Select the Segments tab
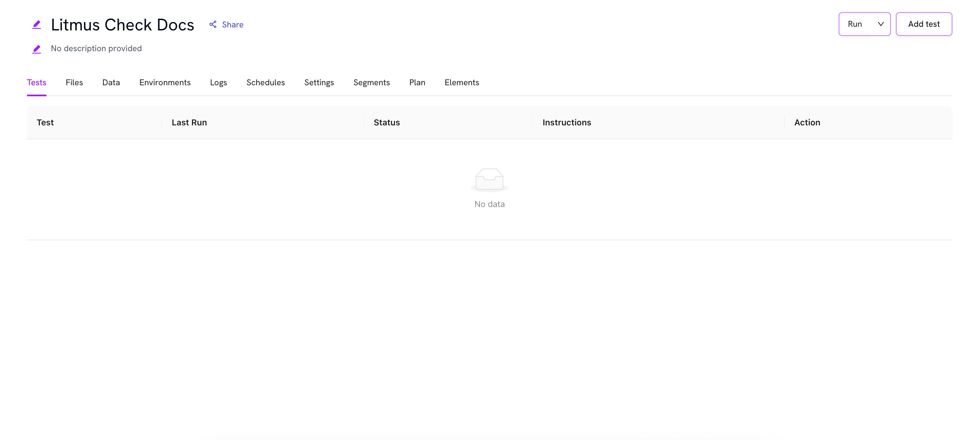 (371, 83)
